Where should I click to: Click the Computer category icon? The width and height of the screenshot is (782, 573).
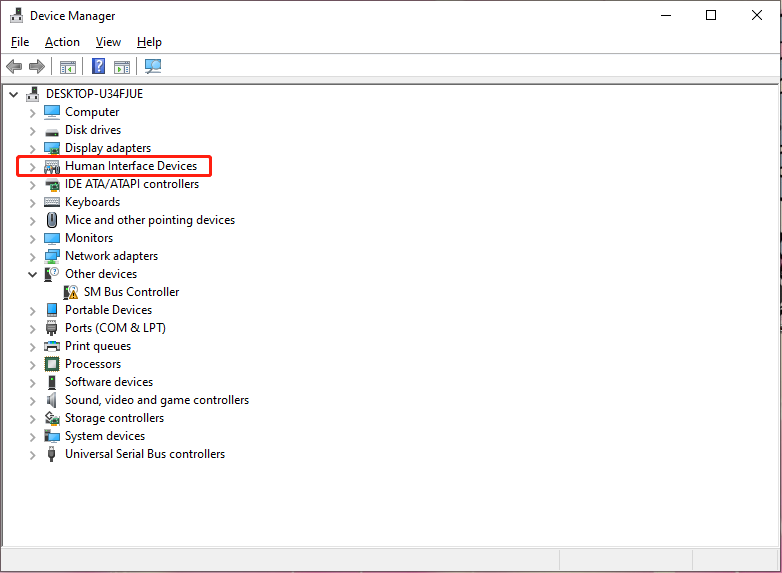[52, 112]
